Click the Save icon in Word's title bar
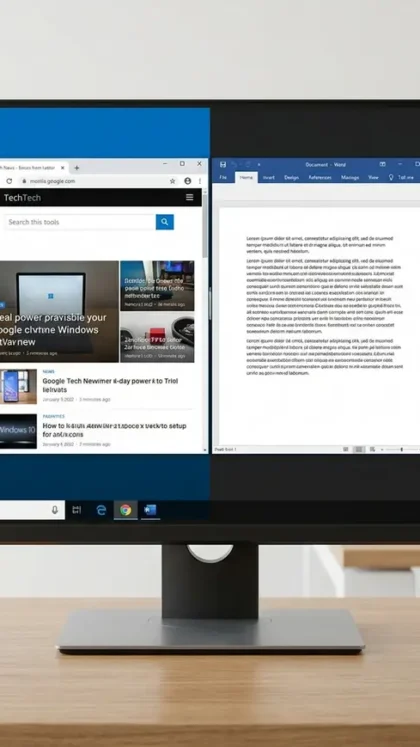 (x=223, y=164)
